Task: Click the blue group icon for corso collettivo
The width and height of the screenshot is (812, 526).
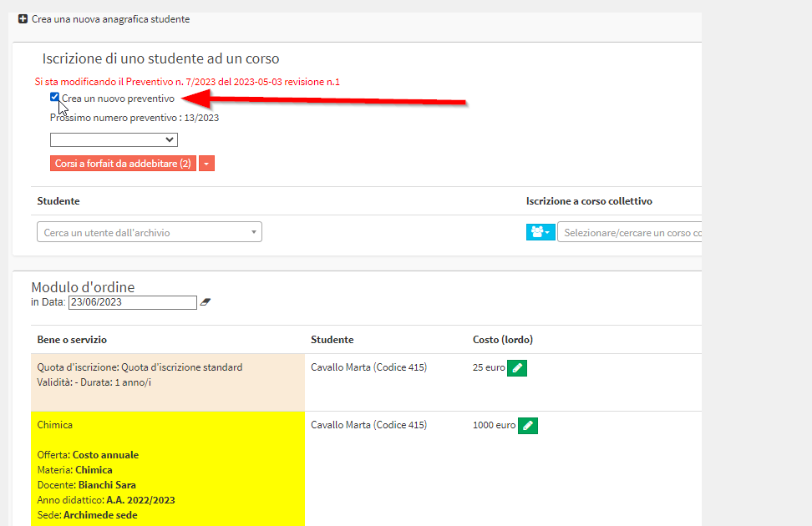Action: click(540, 232)
